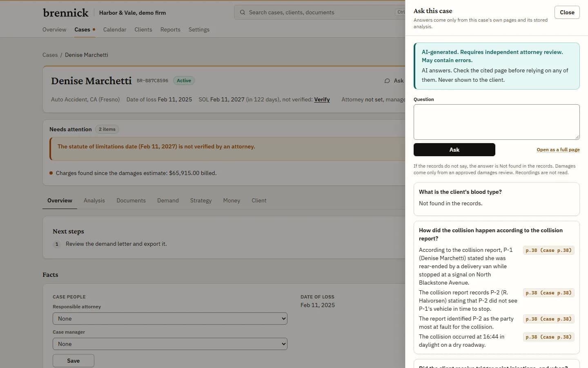Click the magnifier icon in the search bar

[x=243, y=12]
